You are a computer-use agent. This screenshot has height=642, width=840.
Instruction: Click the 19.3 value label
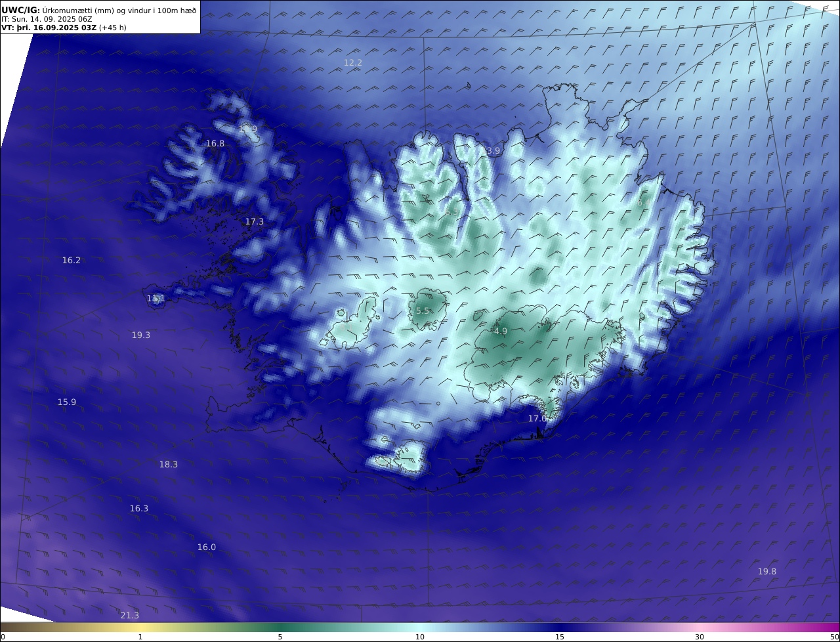coord(141,335)
